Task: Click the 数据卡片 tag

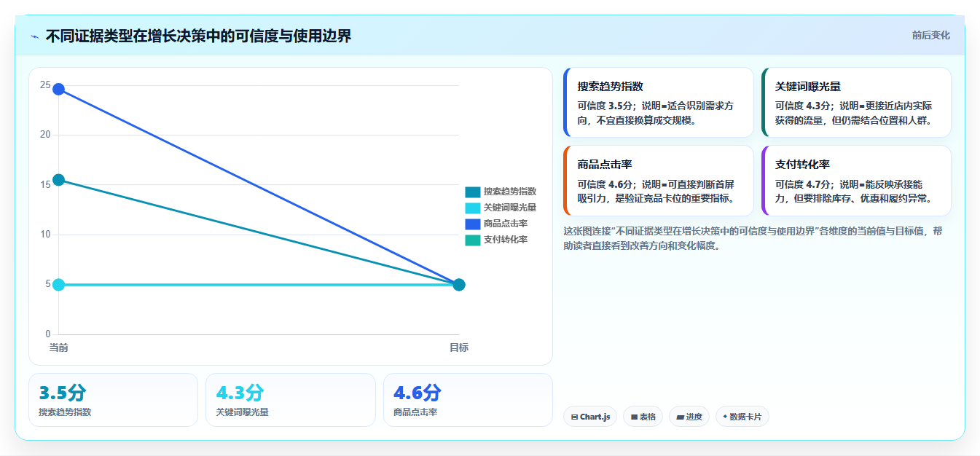Action: [742, 417]
